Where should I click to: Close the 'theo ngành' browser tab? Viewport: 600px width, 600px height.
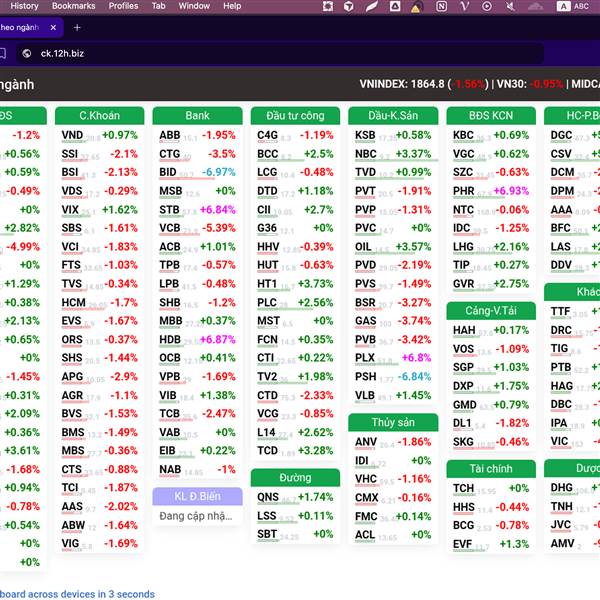53,28
